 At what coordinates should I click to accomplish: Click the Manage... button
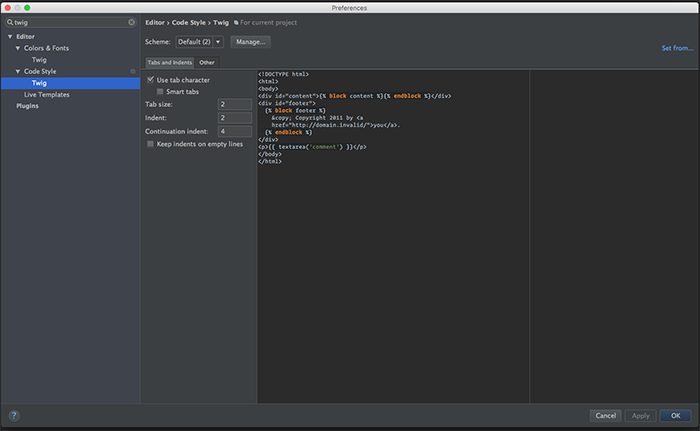[x=249, y=42]
